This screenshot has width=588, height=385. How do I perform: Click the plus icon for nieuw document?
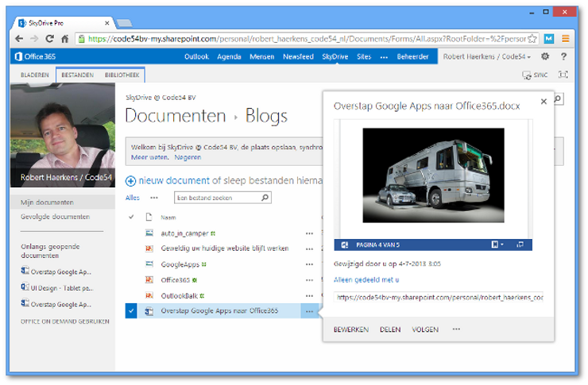point(130,181)
